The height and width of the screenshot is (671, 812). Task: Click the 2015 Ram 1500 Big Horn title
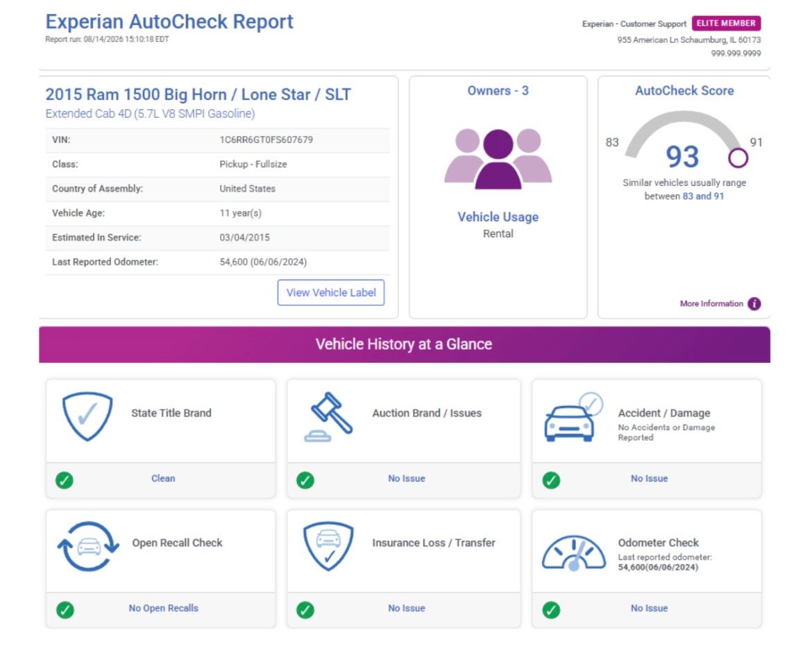[198, 94]
